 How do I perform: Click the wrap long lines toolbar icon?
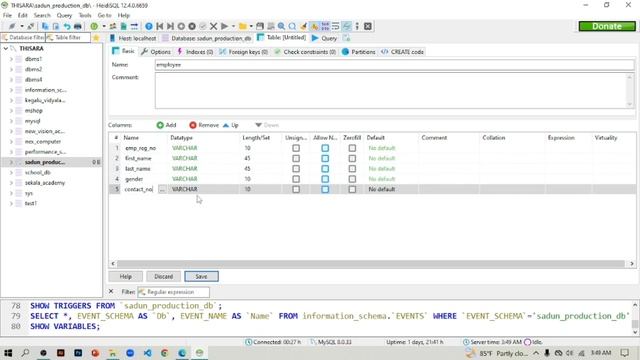pyautogui.click(x=336, y=26)
